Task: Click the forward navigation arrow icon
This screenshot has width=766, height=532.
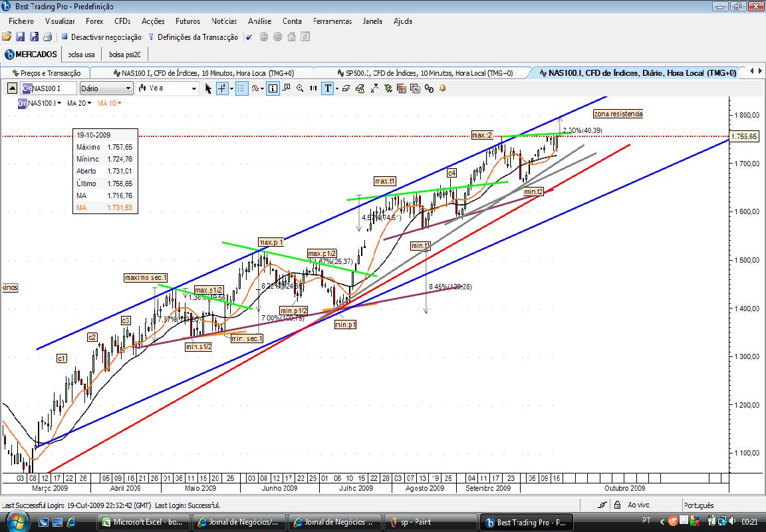Action: point(277,37)
